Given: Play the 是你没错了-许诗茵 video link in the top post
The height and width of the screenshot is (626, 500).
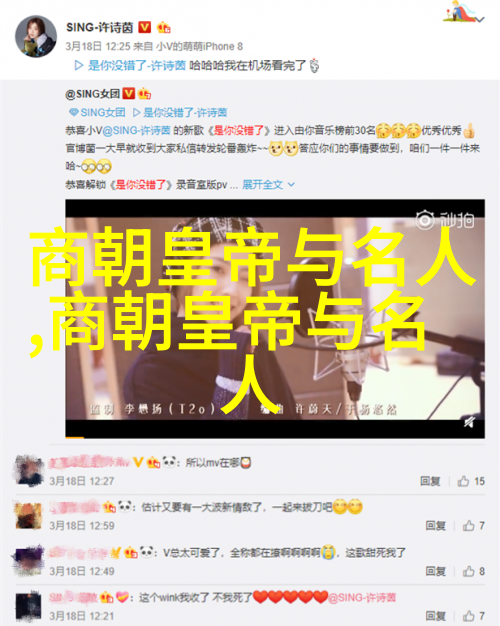Looking at the screenshot, I should (x=130, y=65).
